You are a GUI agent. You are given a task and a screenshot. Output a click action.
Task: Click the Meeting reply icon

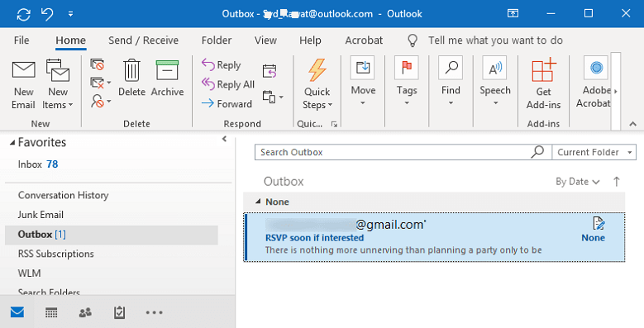coord(270,71)
